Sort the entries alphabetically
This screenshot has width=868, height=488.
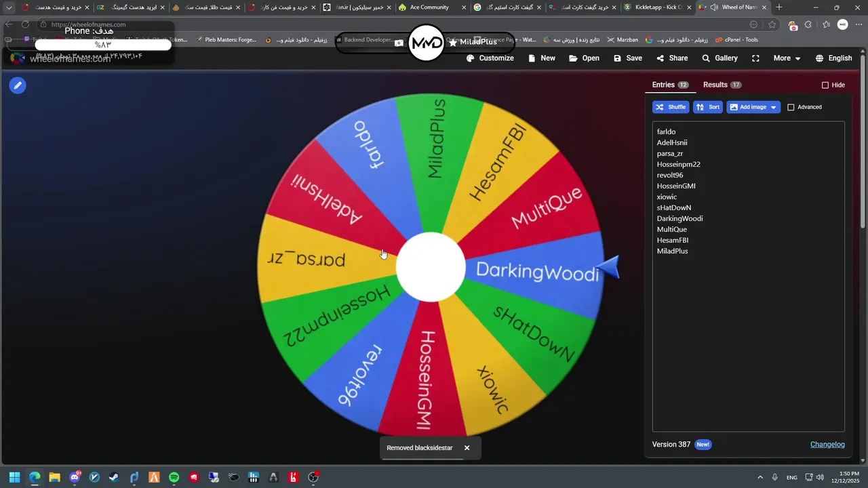click(708, 107)
